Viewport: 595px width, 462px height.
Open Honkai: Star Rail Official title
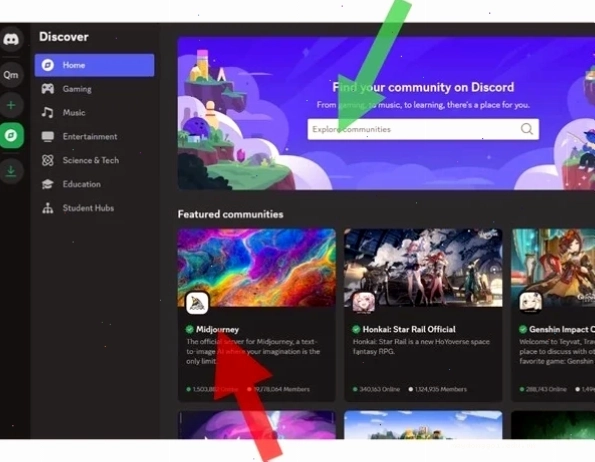click(x=409, y=329)
